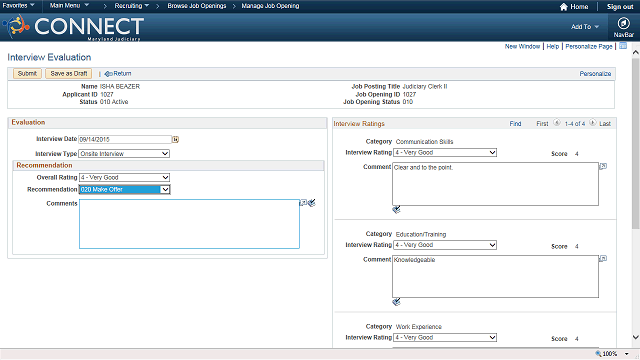This screenshot has height=360, width=640.
Task: Expand the Communication Skills comment in popup
Action: tap(603, 166)
